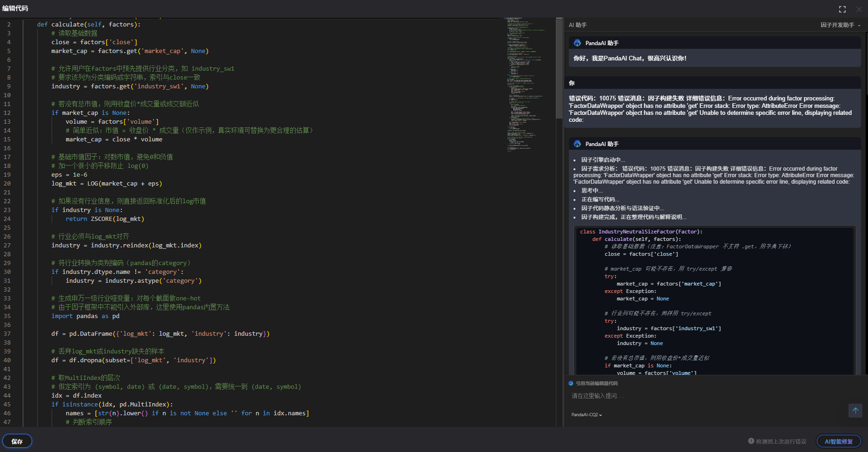Viewport: 868px width, 452px height.
Task: Close the code editing dialog
Action: (859, 9)
